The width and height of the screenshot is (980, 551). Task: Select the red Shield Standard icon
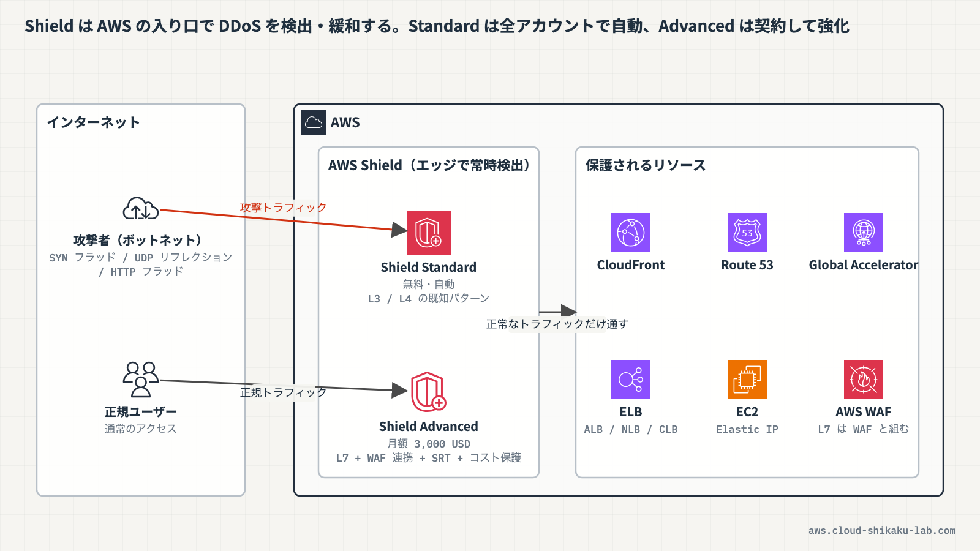[x=429, y=233]
